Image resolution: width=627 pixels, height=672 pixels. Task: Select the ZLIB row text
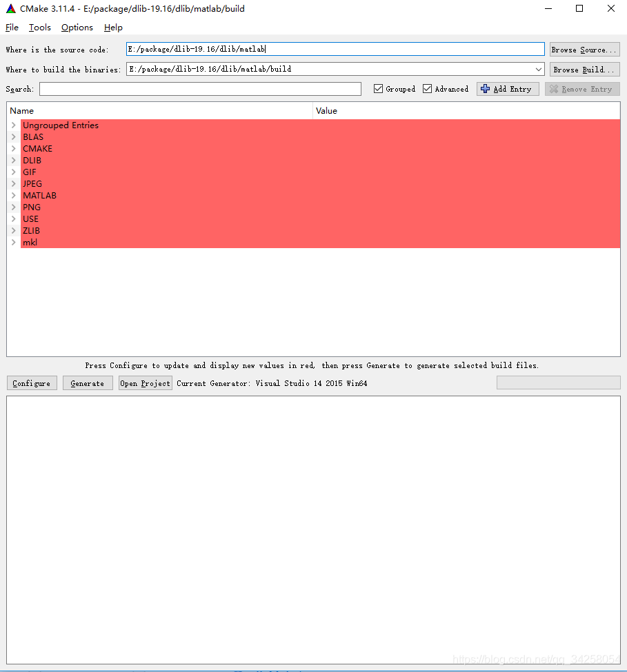(x=31, y=231)
